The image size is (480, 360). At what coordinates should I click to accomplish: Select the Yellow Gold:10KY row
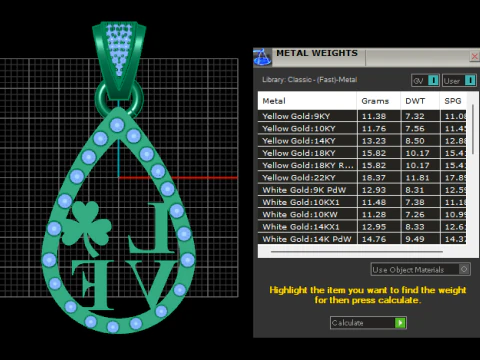point(362,128)
